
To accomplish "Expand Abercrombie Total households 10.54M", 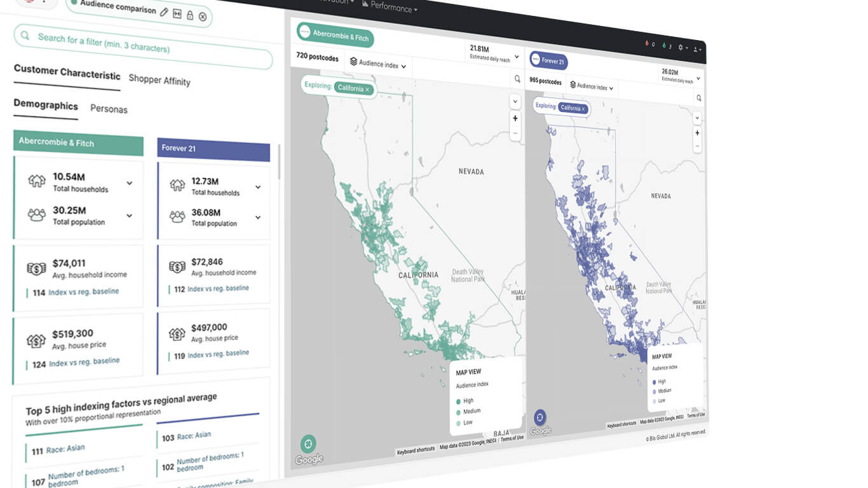I will [129, 183].
